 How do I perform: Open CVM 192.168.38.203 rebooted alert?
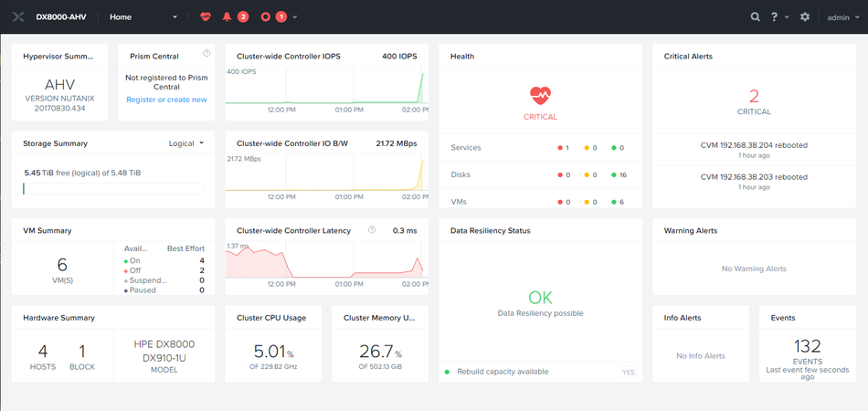point(754,182)
